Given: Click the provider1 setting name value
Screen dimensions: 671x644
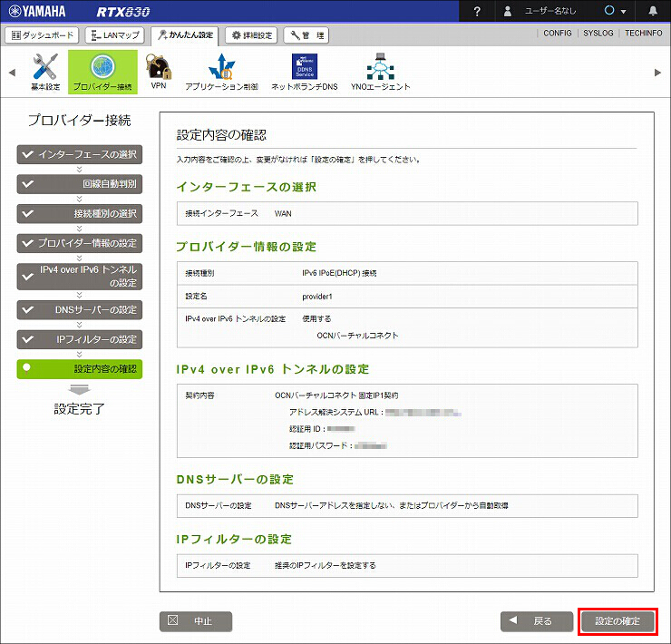Looking at the screenshot, I should point(317,297).
